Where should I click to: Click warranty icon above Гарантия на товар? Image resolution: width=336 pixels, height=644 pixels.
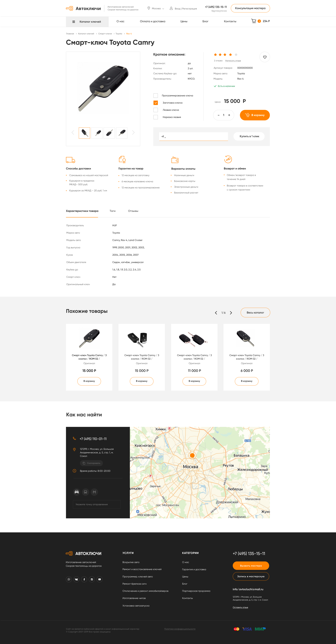pyautogui.click(x=122, y=159)
